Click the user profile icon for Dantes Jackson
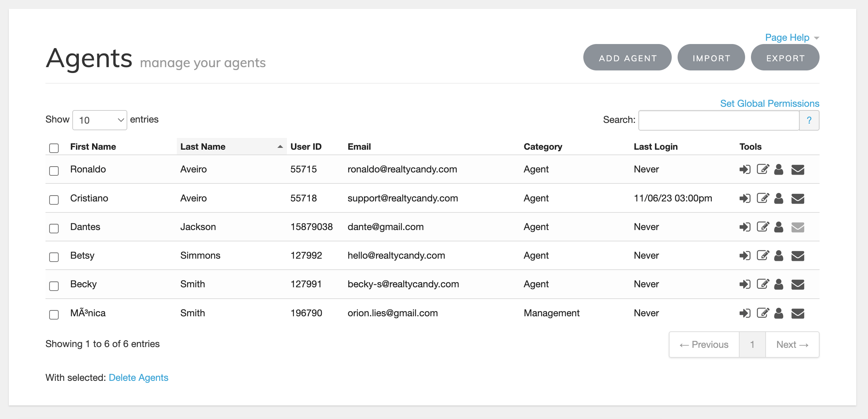The image size is (868, 419). pos(778,227)
